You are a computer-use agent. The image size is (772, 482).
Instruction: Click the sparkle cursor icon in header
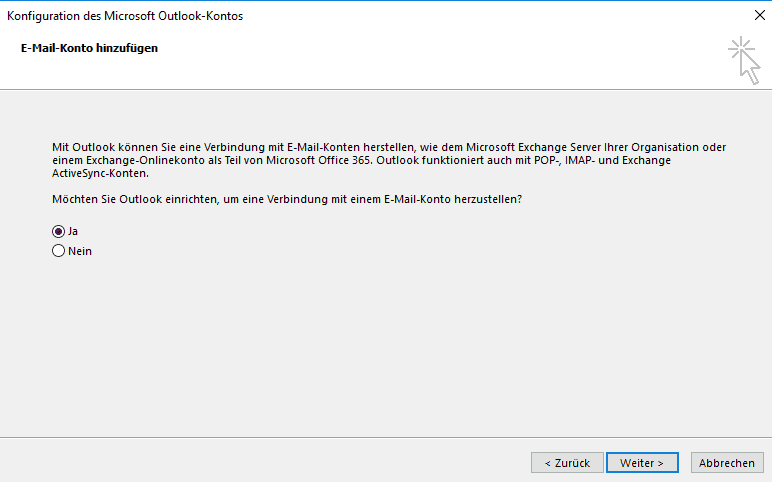click(x=744, y=60)
